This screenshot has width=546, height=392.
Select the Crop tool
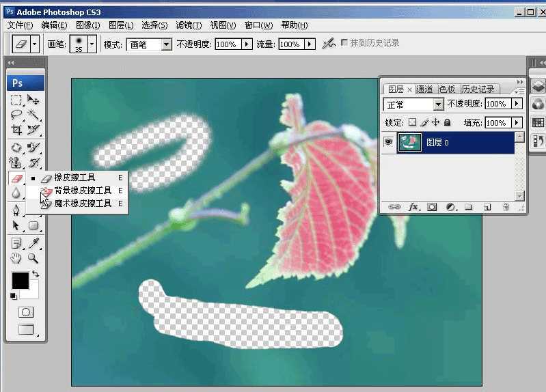coord(16,130)
